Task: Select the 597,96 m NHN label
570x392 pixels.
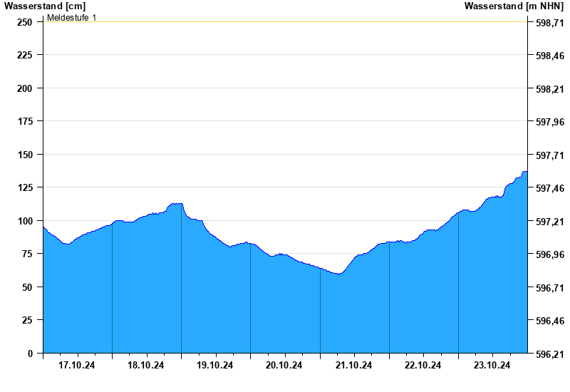Action: pos(549,123)
